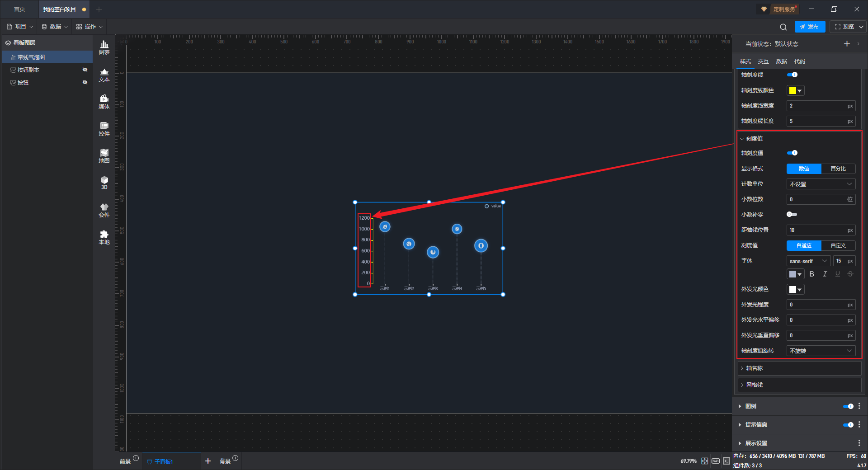
Task: Open the 项目 menu
Action: coord(20,27)
